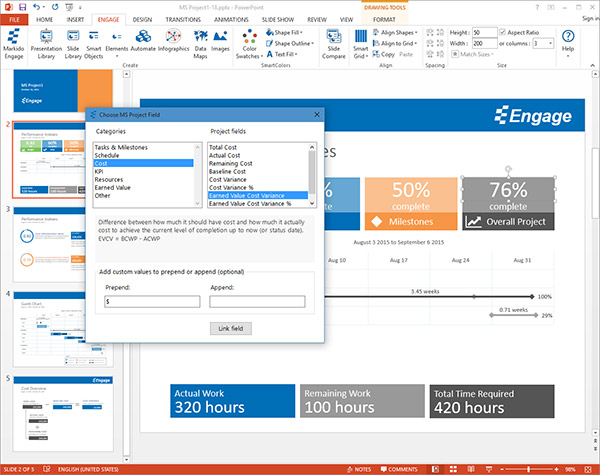Screen dimensions: 600x475
Task: Click the Height input field
Action: tap(484, 33)
